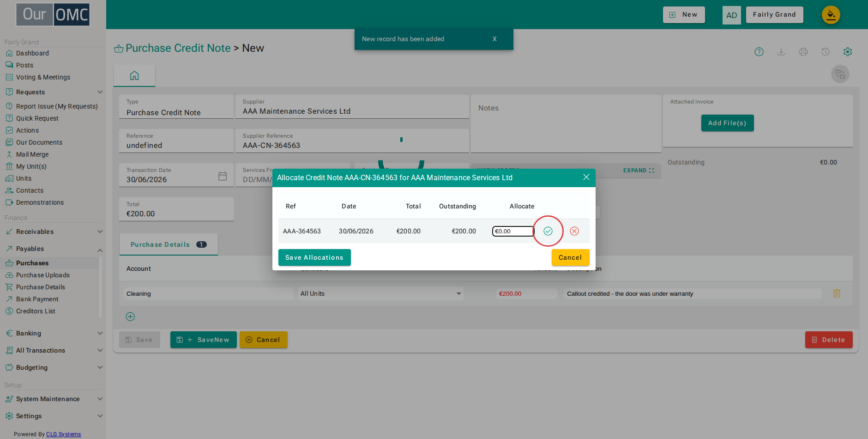Add a new purchase detail row

[130, 317]
